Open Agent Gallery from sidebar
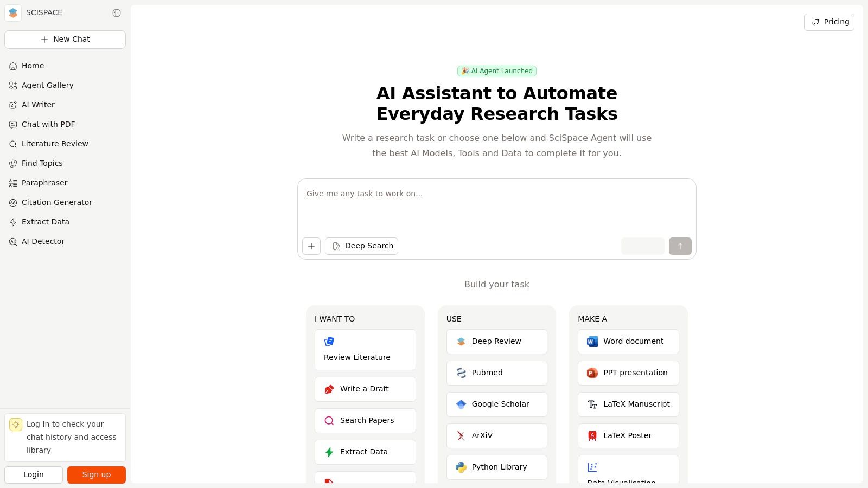Screen dimensions: 868x488 pyautogui.click(x=47, y=85)
